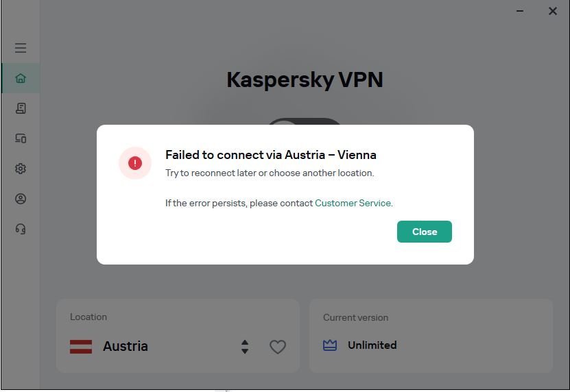The image size is (570, 392).
Task: Toggle the VPN connection switch
Action: tap(305, 122)
